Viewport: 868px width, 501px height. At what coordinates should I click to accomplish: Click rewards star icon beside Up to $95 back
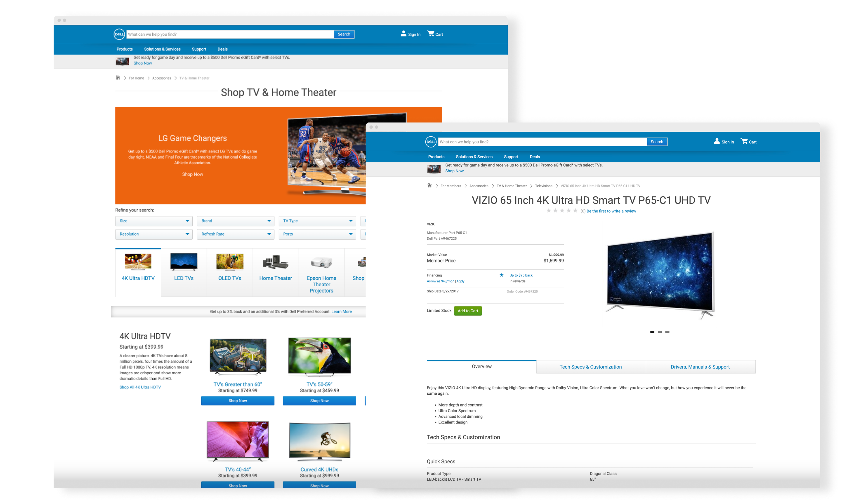point(501,275)
